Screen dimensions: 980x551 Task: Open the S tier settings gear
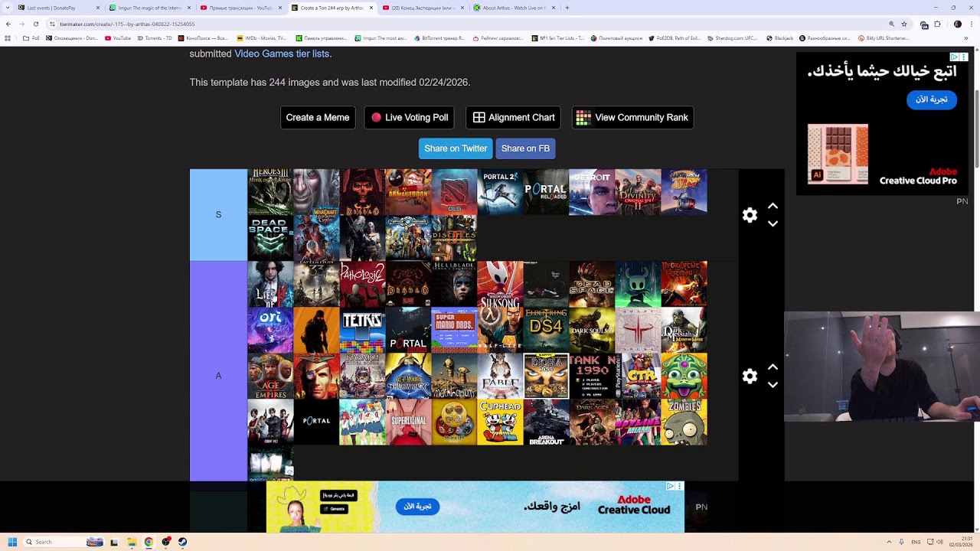click(750, 215)
